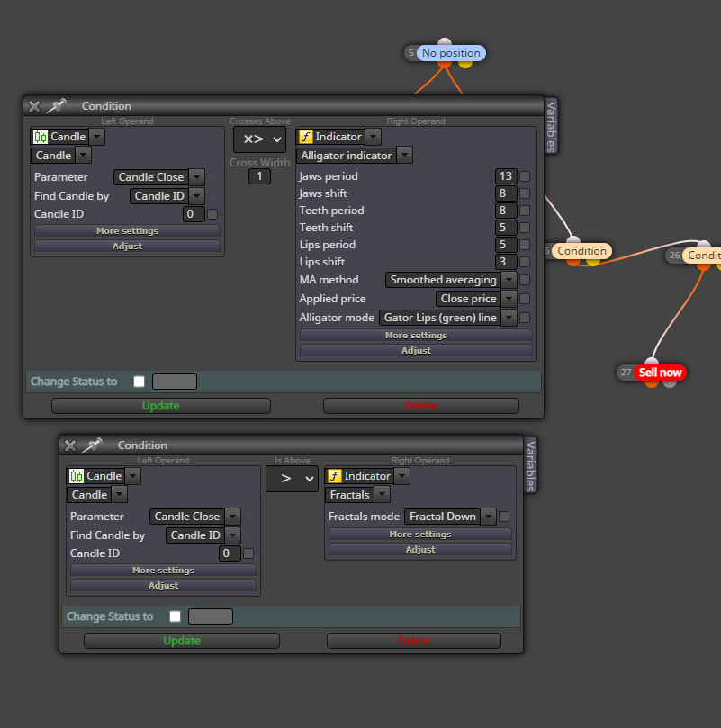Screen dimensions: 721x728
Task: Select the red Sell now node
Action: tap(660, 373)
